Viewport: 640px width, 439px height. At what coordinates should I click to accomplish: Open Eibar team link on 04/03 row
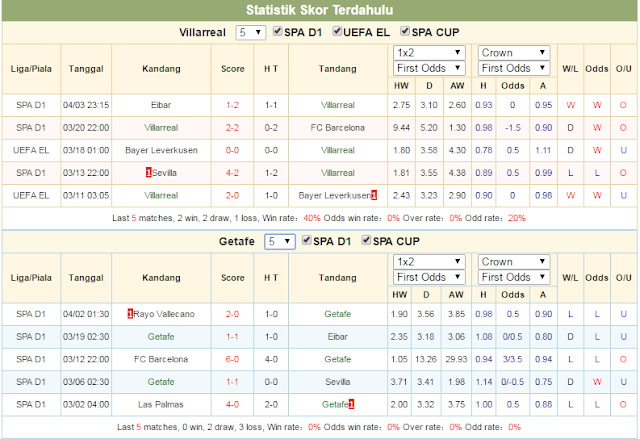tap(161, 105)
